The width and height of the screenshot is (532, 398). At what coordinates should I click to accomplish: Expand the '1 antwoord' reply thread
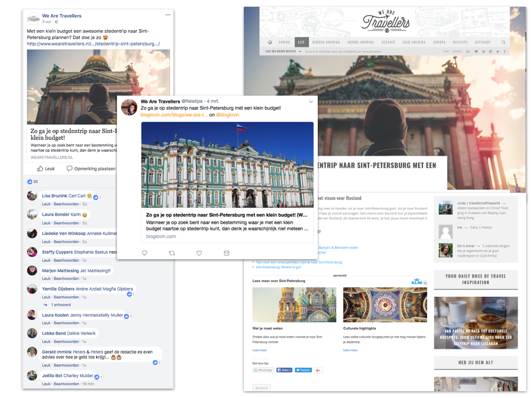click(61, 305)
